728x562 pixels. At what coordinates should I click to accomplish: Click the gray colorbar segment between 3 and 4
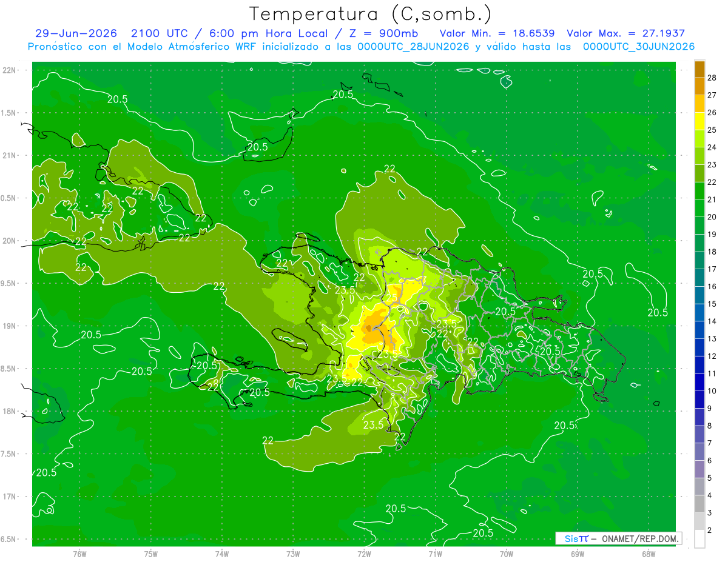click(x=699, y=504)
